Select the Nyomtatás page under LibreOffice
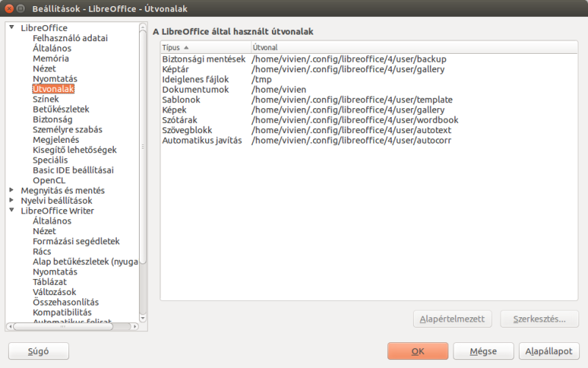Image resolution: width=588 pixels, height=368 pixels. click(x=54, y=79)
